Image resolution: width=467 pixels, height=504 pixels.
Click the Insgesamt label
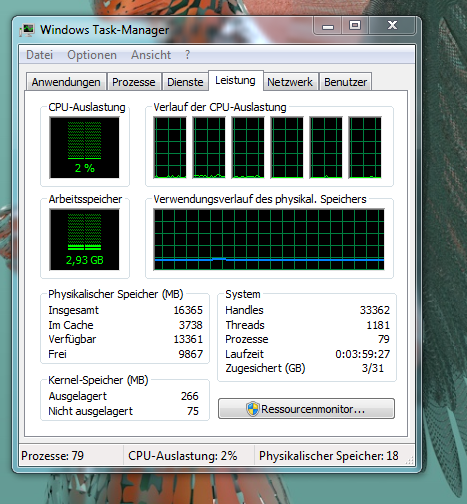[x=73, y=310]
